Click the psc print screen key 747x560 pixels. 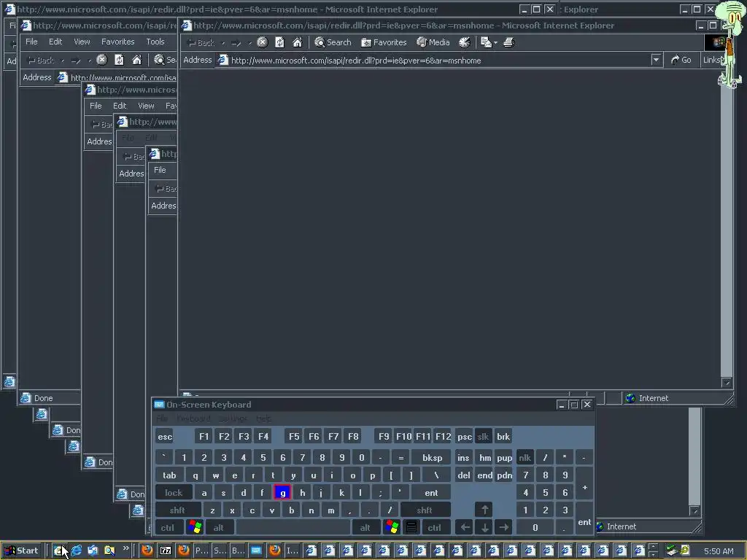point(464,436)
